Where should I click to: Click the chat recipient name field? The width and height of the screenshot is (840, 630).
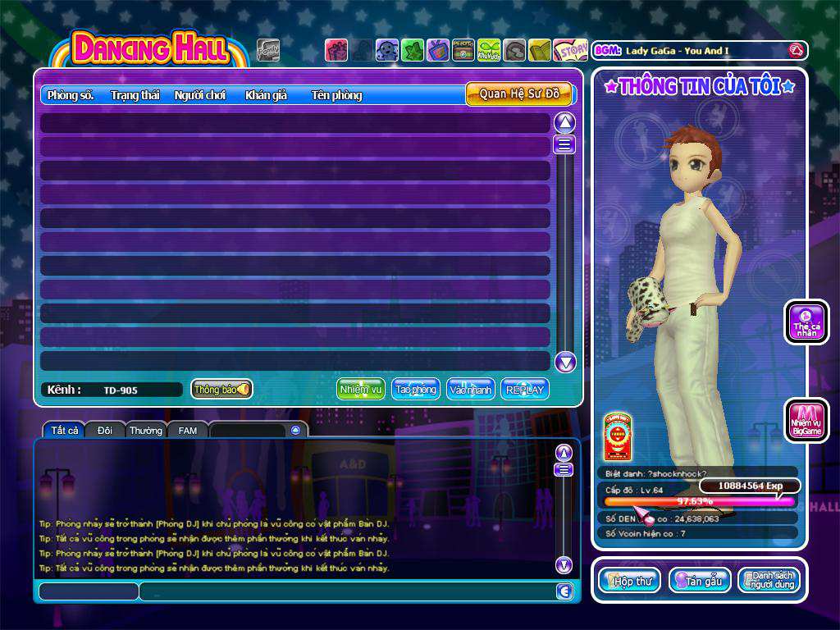[89, 591]
